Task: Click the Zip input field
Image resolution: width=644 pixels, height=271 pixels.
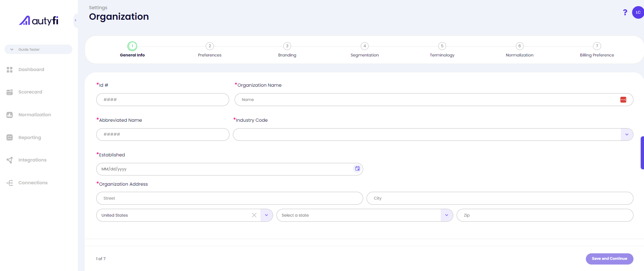Action: click(x=545, y=215)
